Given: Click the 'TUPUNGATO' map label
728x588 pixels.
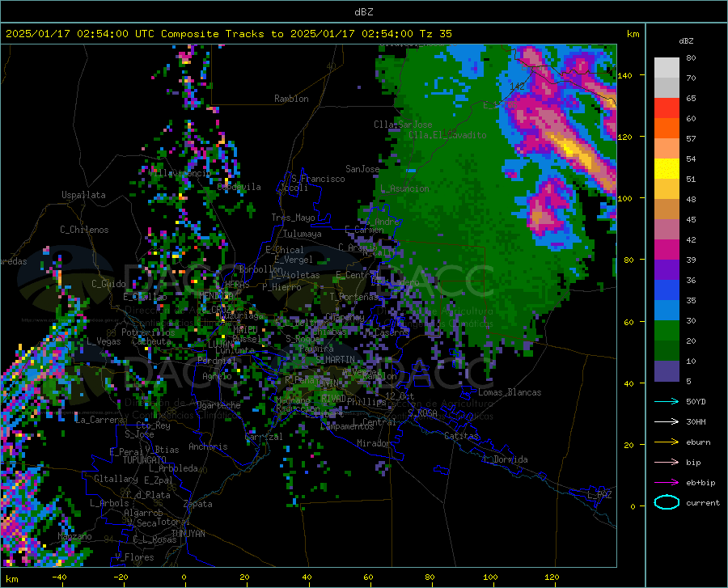Looking at the screenshot, I should tap(145, 460).
